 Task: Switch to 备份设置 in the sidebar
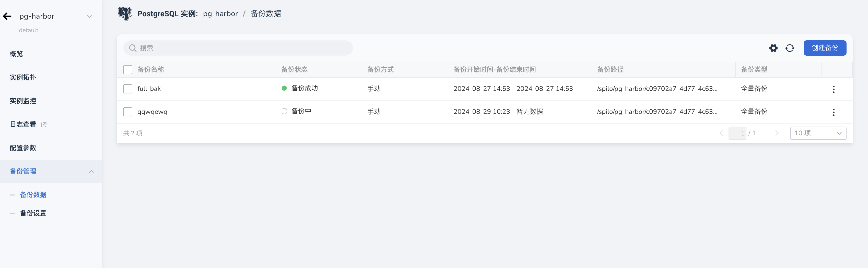(33, 213)
